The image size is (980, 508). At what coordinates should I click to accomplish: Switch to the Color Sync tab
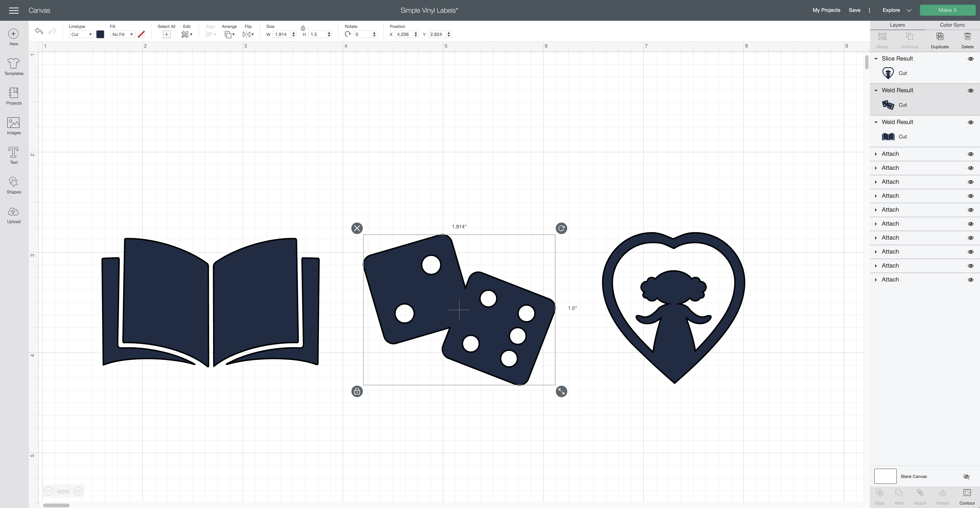(952, 25)
